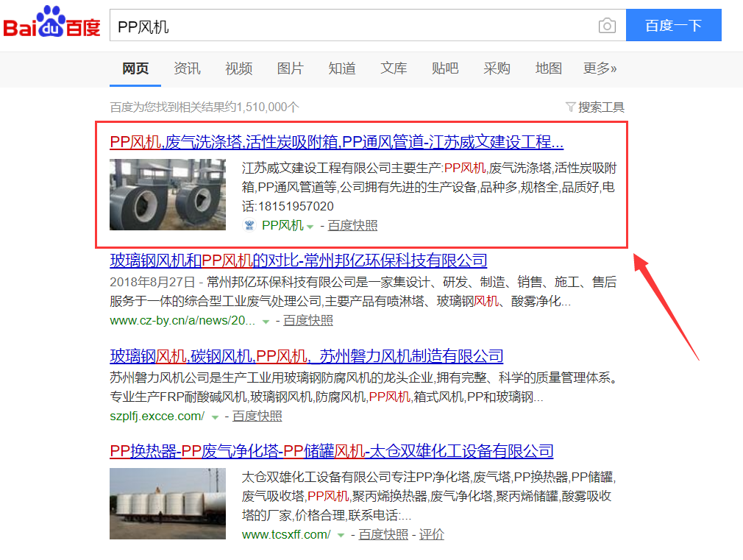The image size is (743, 560).
Task: Expand dropdown arrow after www.tcsxff.com URL
Action: tap(341, 536)
